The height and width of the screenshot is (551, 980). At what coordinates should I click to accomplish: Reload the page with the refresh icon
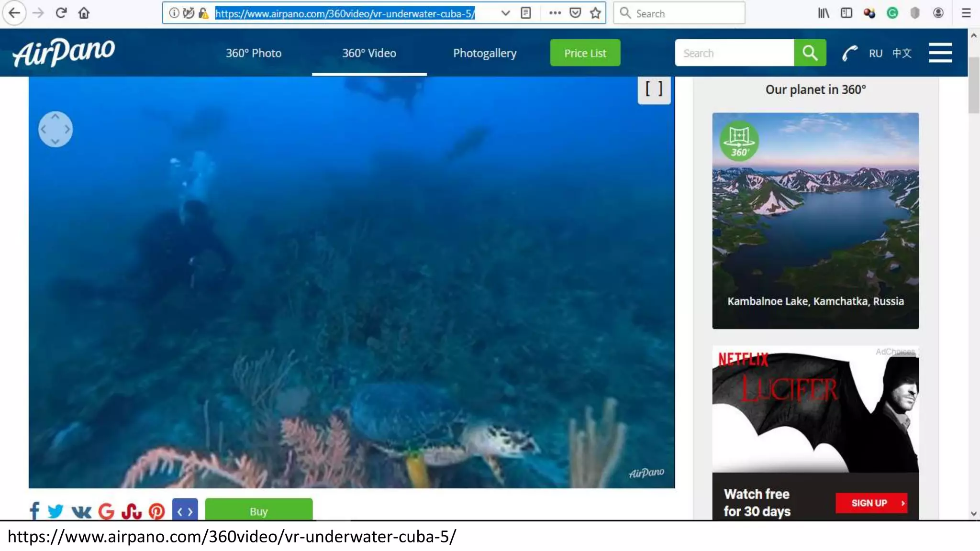tap(61, 13)
